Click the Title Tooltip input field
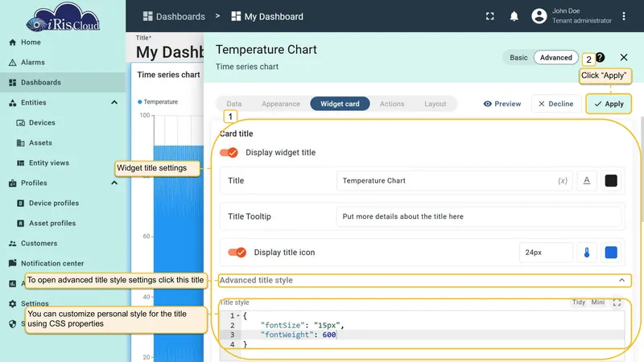 (478, 216)
